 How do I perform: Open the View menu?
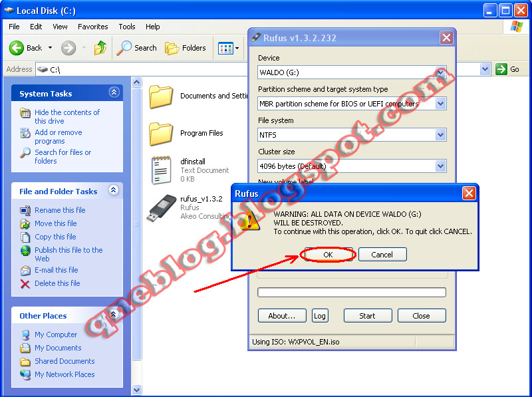click(x=60, y=27)
